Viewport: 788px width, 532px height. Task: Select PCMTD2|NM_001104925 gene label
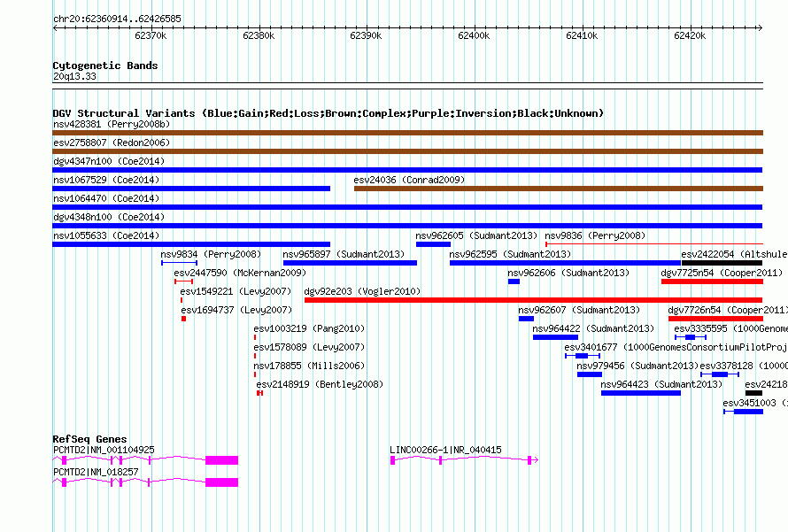point(104,450)
